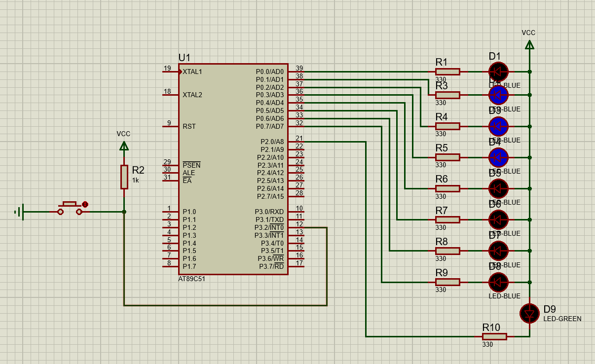Click the VCC terminal above the LEDs
The height and width of the screenshot is (364, 595).
[x=529, y=45]
